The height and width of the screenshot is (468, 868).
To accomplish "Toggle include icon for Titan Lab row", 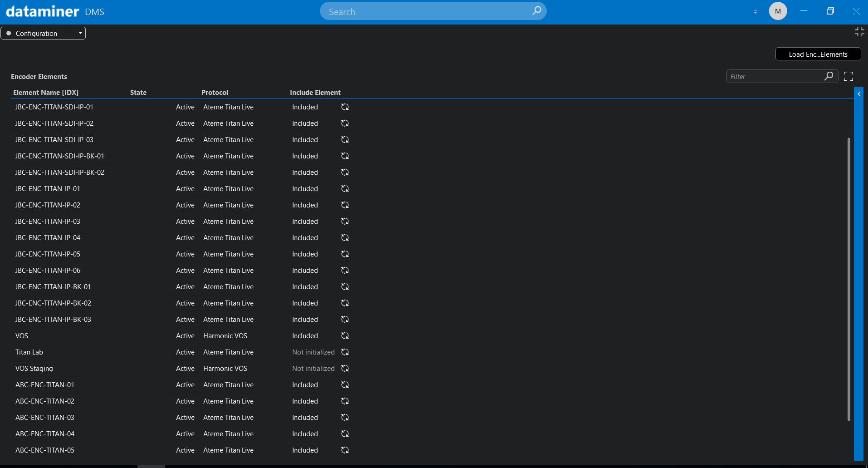I will pos(345,352).
